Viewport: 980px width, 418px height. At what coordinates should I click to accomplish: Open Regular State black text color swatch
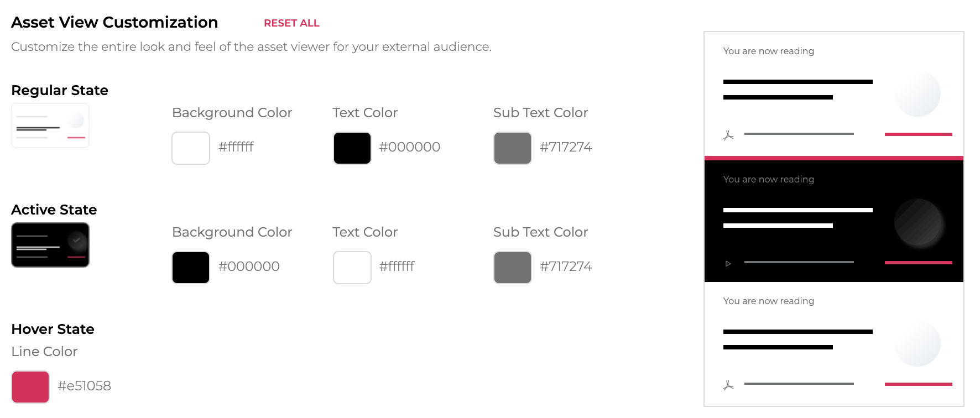(x=352, y=148)
